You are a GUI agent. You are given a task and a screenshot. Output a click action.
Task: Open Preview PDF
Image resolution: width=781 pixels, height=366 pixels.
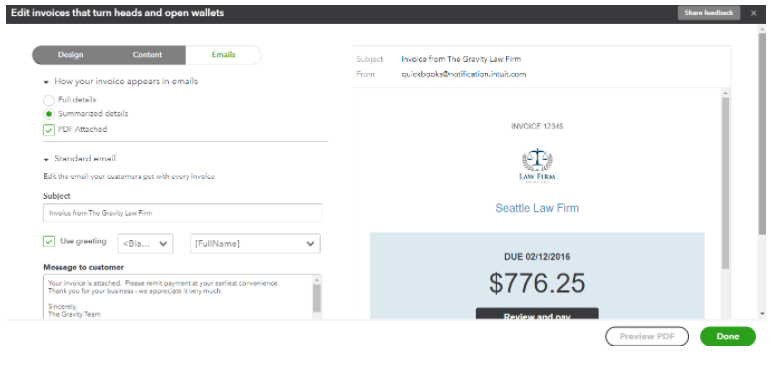point(647,337)
